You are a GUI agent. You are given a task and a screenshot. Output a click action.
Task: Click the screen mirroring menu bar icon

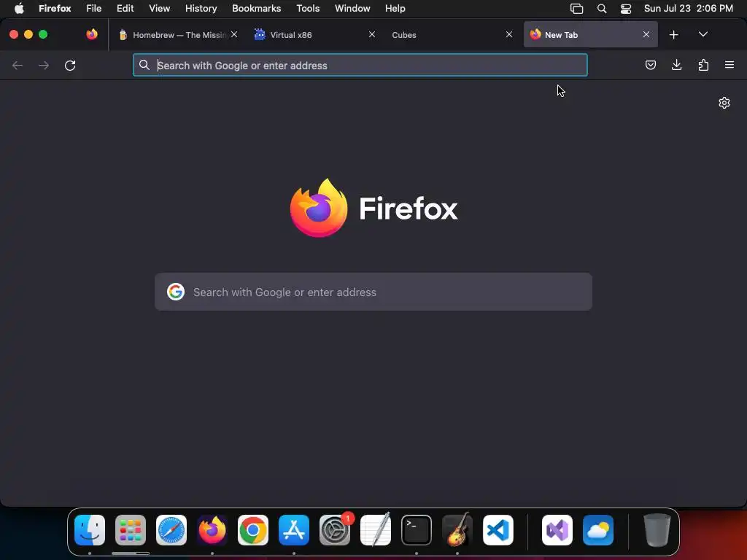[x=576, y=9]
